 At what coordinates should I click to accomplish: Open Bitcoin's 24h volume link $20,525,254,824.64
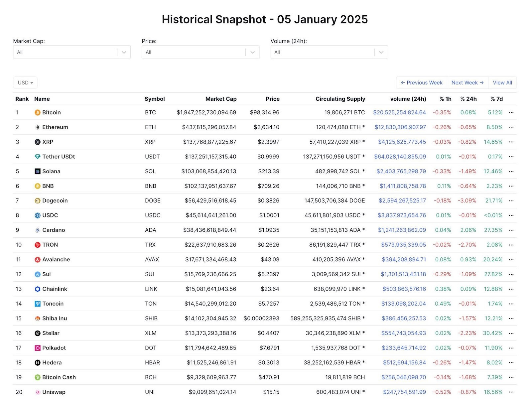pos(399,113)
